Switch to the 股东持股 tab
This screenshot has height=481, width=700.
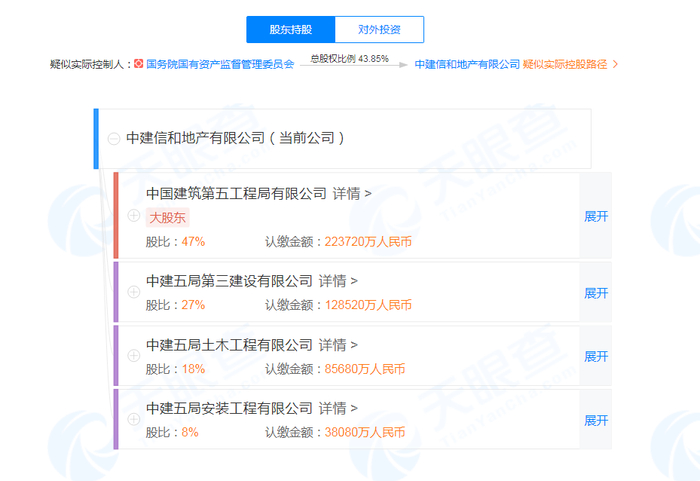291,29
